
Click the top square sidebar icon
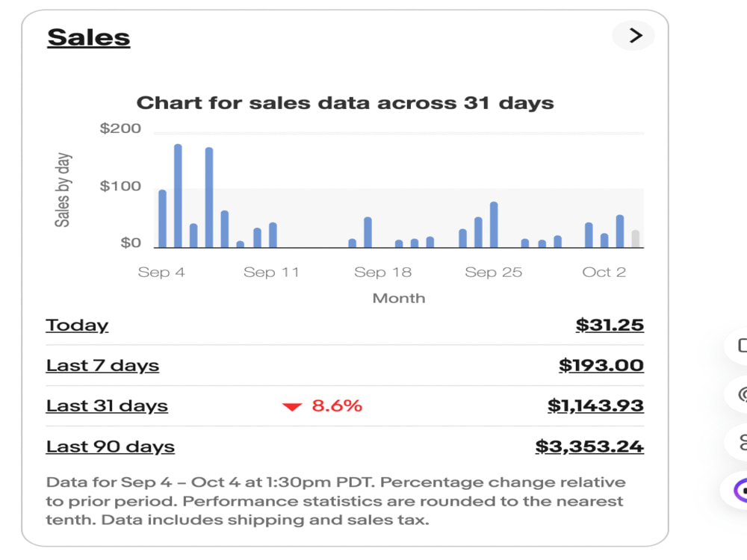[x=743, y=345]
